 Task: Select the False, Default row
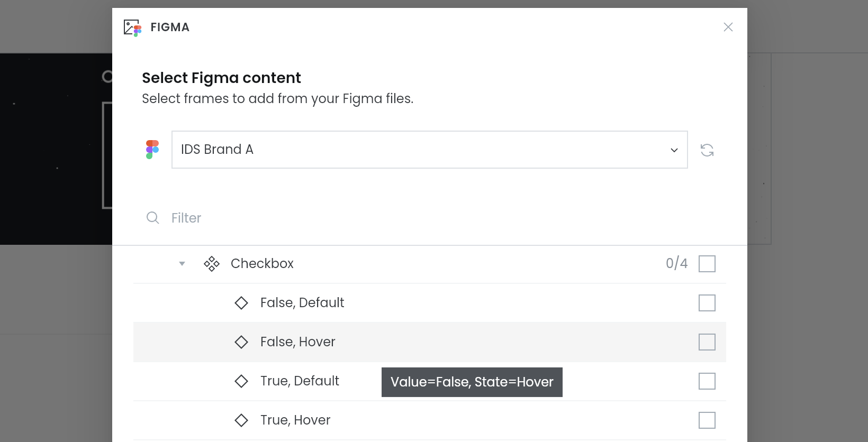[430, 303]
